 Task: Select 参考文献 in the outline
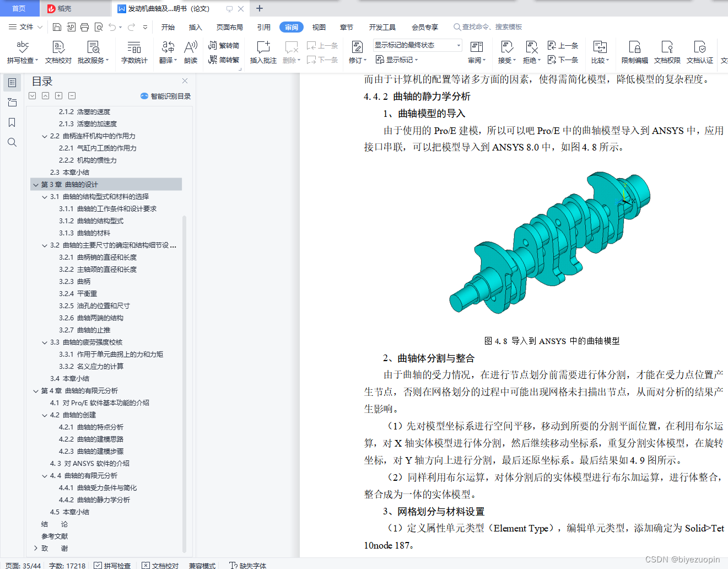pyautogui.click(x=55, y=536)
